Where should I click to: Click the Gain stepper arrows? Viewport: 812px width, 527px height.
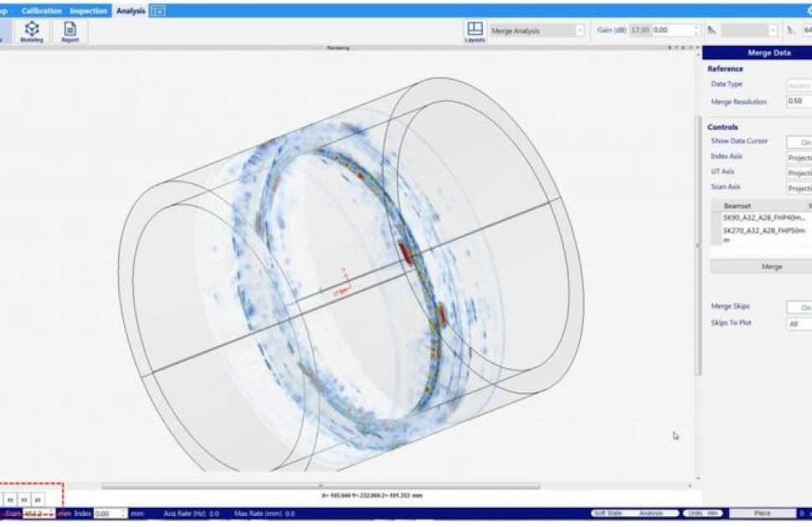[x=696, y=31]
